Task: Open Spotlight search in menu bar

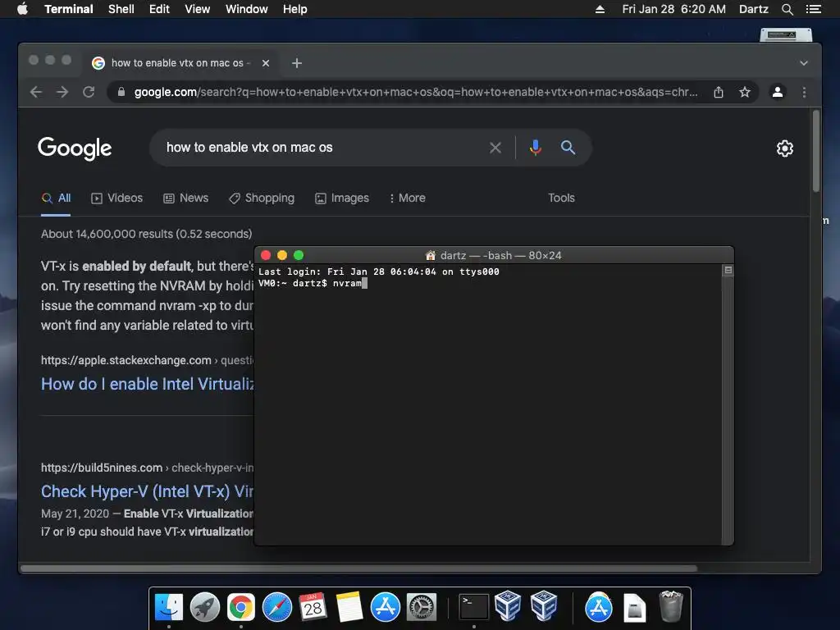Action: click(787, 9)
